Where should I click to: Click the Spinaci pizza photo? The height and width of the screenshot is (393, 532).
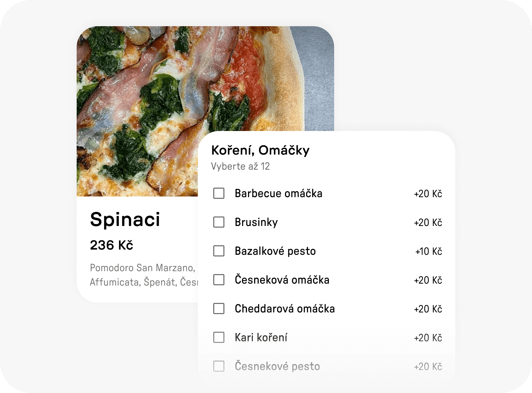click(x=138, y=98)
